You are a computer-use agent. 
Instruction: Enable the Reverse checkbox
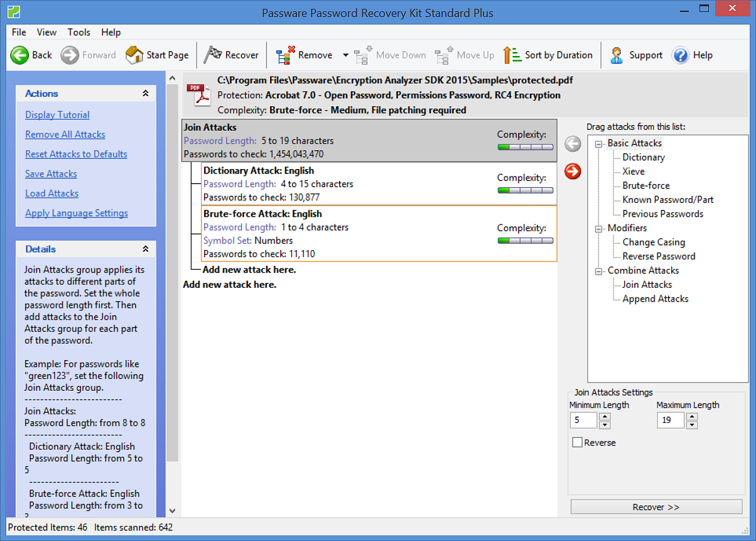coord(577,442)
